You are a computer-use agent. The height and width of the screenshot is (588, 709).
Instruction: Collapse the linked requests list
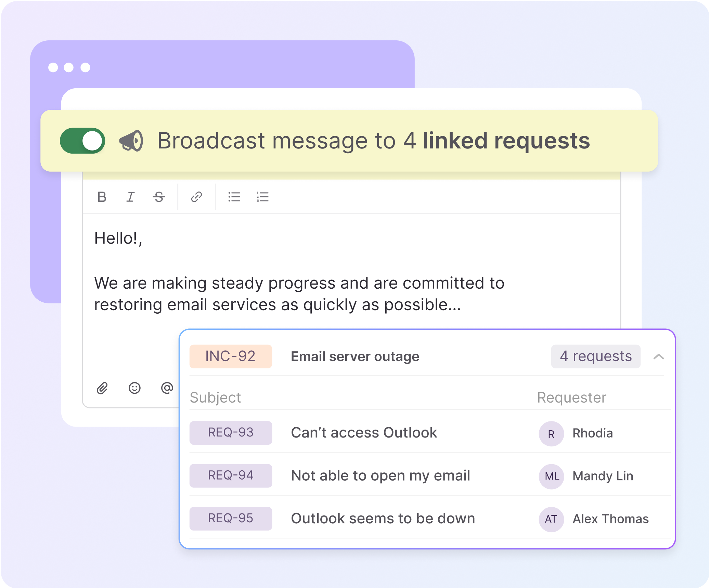658,357
